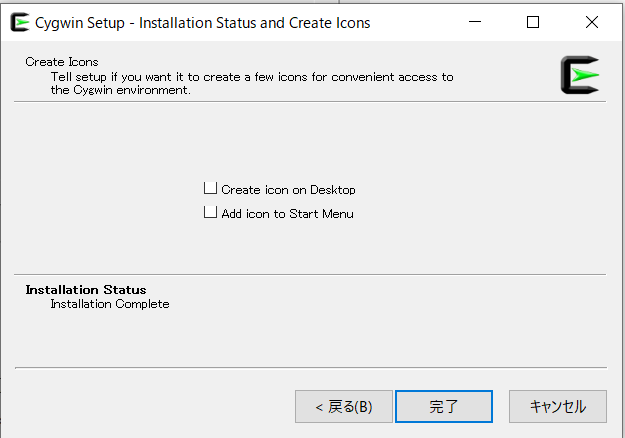The height and width of the screenshot is (438, 625).
Task: Maximize the Cygwin Setup window
Action: tap(533, 22)
